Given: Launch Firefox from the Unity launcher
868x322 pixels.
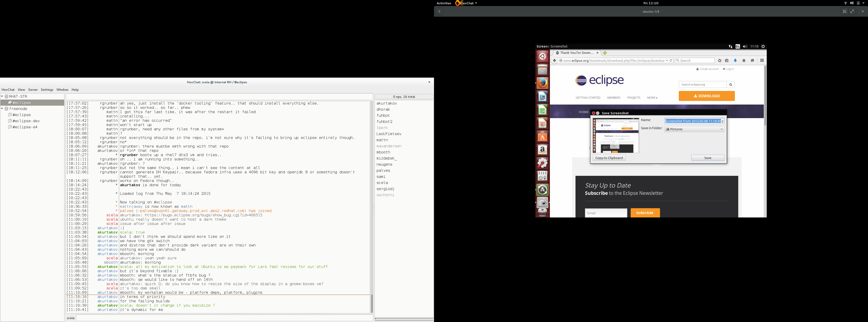Looking at the screenshot, I should [x=542, y=83].
